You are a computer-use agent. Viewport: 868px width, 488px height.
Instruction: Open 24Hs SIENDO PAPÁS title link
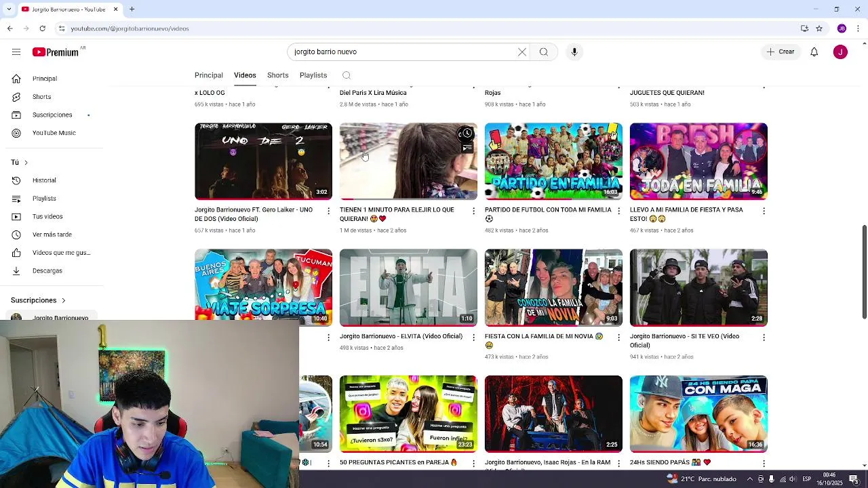pos(670,462)
